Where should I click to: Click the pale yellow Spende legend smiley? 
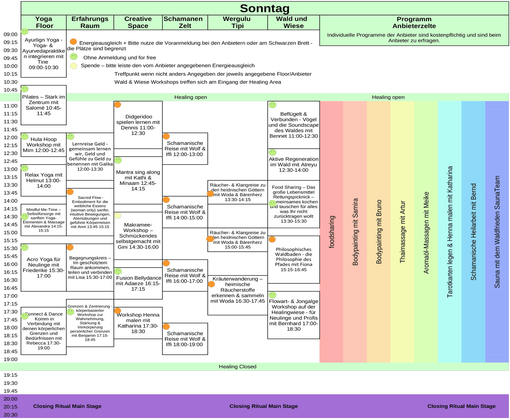tap(74, 66)
